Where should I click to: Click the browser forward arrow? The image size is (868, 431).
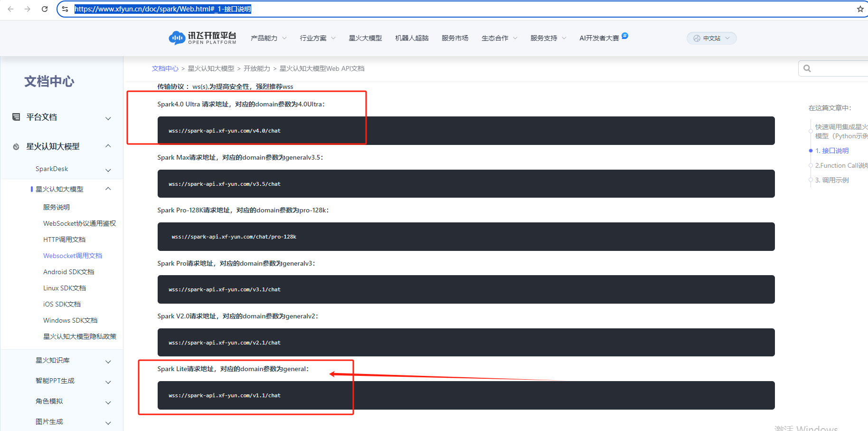pos(28,9)
